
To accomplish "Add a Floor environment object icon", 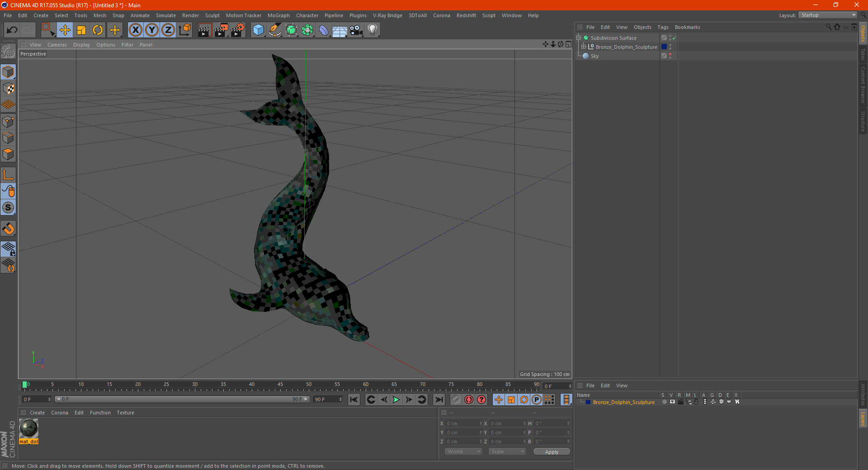I will 340,30.
